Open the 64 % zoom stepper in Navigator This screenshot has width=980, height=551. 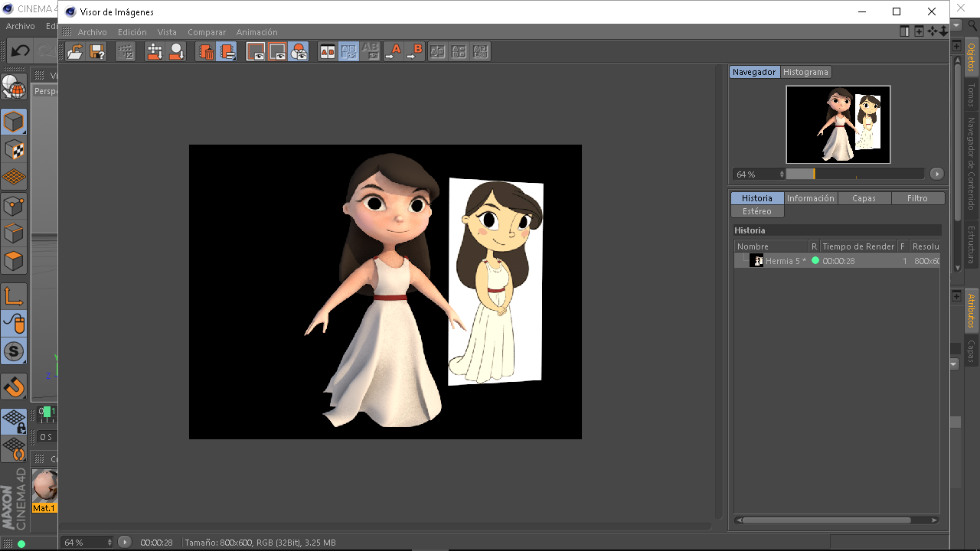[x=781, y=174]
